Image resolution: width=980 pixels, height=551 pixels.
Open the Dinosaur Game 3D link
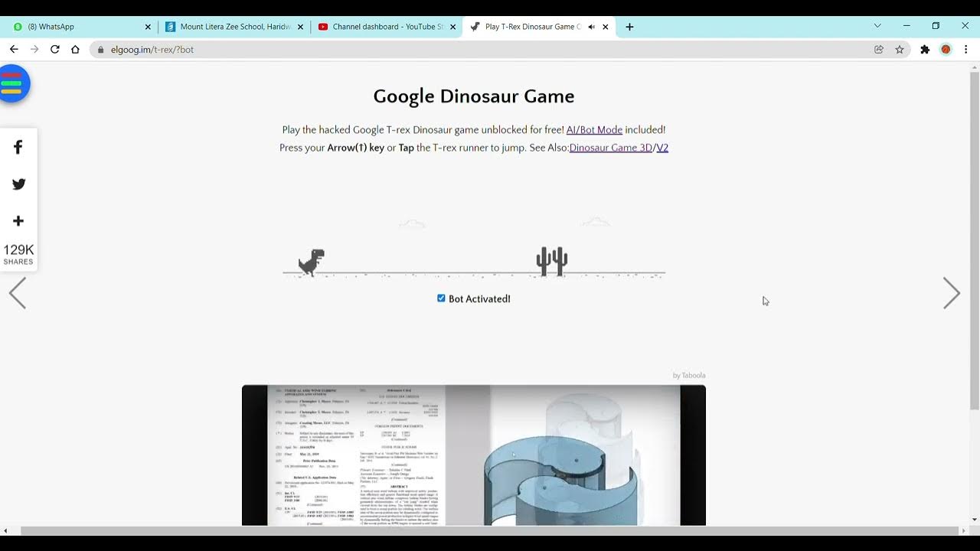611,148
